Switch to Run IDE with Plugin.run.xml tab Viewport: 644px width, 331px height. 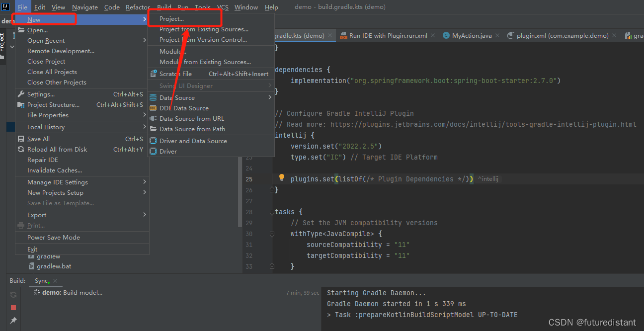click(388, 36)
